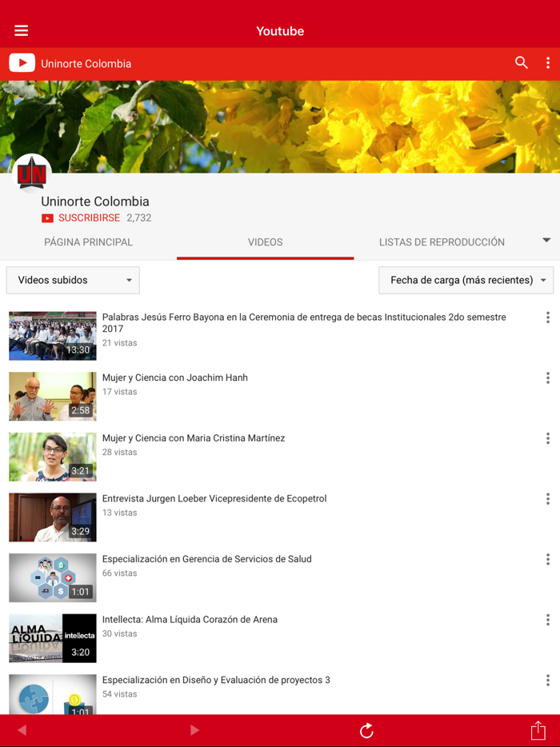Click the yellow flowers channel banner
The height and width of the screenshot is (747, 560).
[x=280, y=126]
